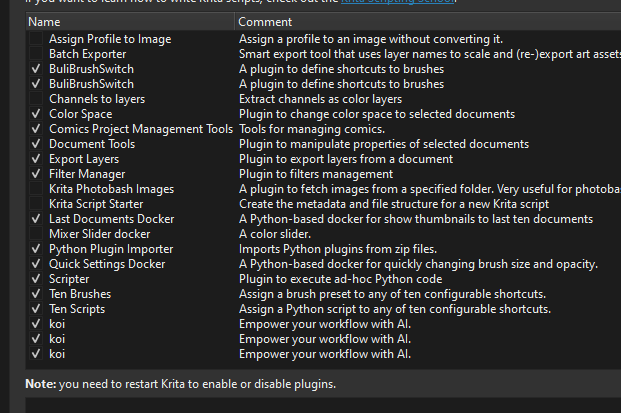Select the 'Assign Profile to Image' name

coord(110,39)
